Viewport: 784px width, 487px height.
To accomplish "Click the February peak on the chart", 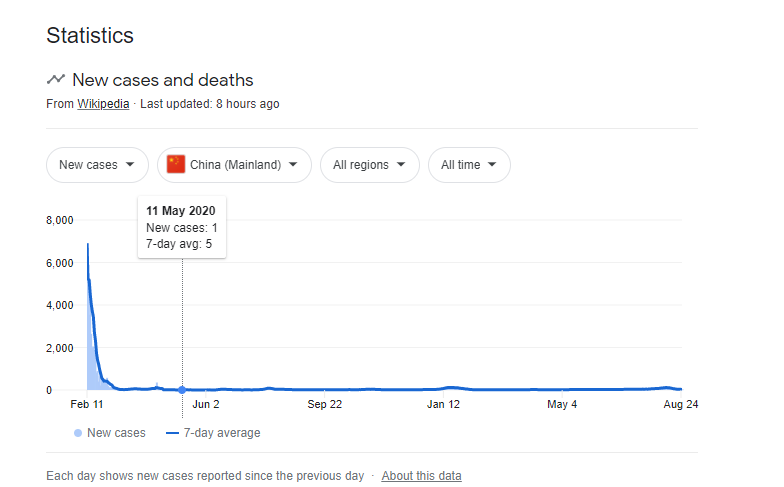I will (x=88, y=245).
